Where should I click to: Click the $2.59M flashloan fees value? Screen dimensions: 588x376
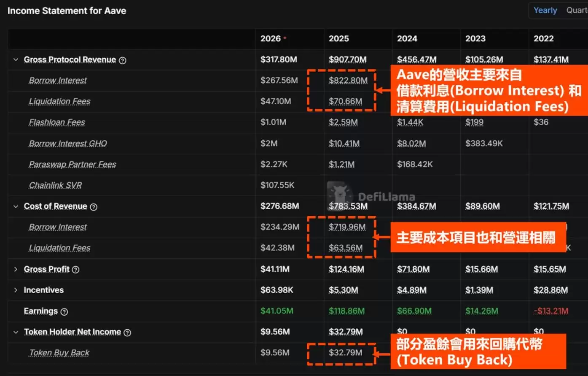343,122
